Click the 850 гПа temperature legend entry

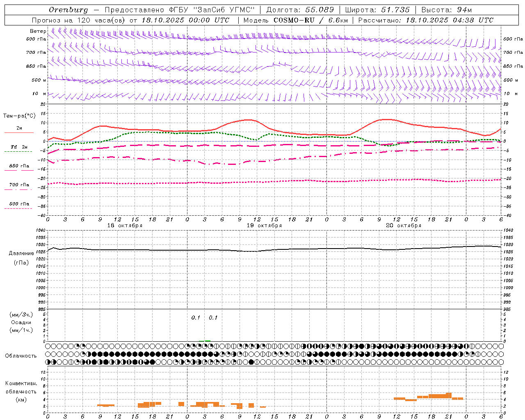tap(19, 166)
